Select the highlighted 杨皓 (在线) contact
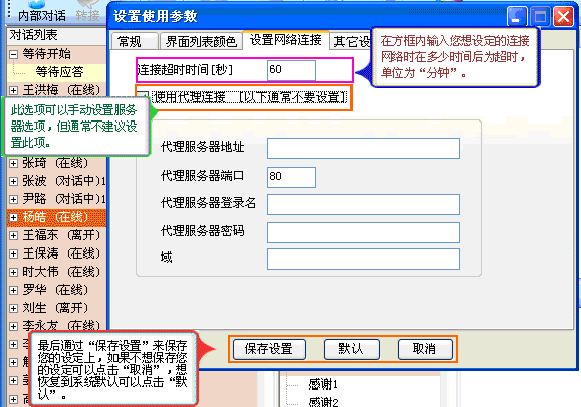This screenshot has width=581, height=407. 56,217
